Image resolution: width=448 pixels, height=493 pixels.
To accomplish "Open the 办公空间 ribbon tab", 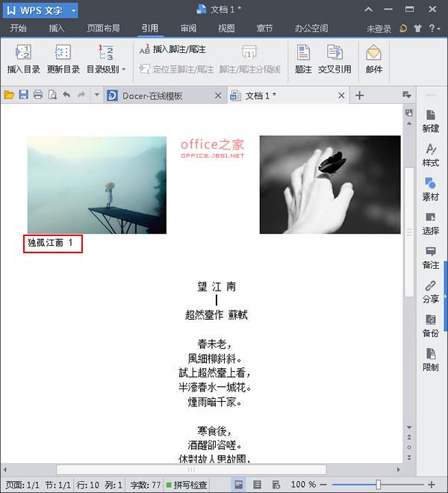I will [x=311, y=28].
